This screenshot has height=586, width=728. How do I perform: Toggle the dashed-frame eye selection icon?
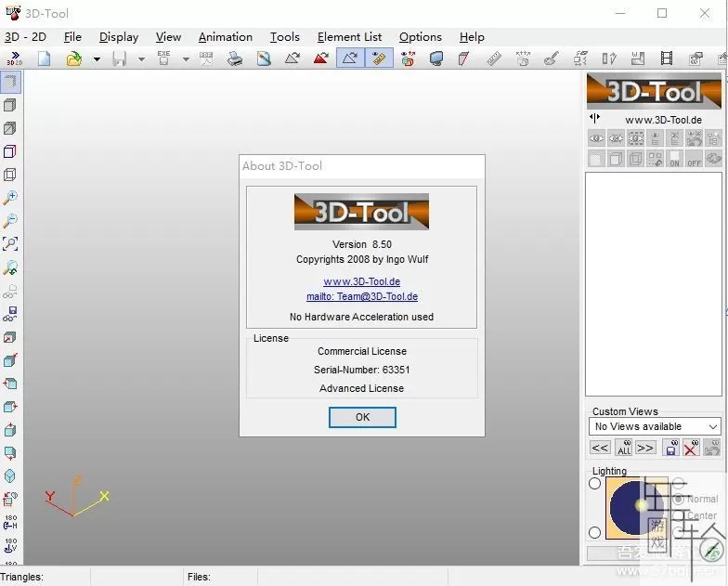pos(635,138)
